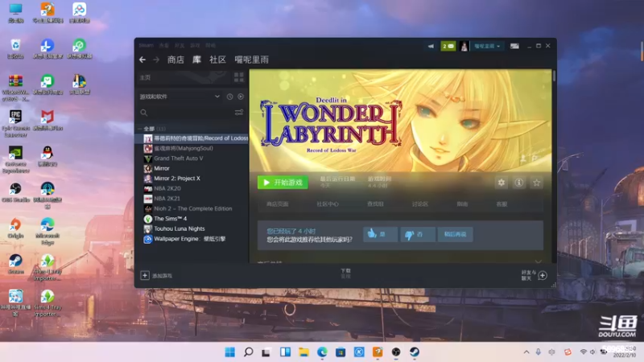Open 社区中心 community hub link
Viewport: 644px width, 362px height.
pyautogui.click(x=328, y=204)
